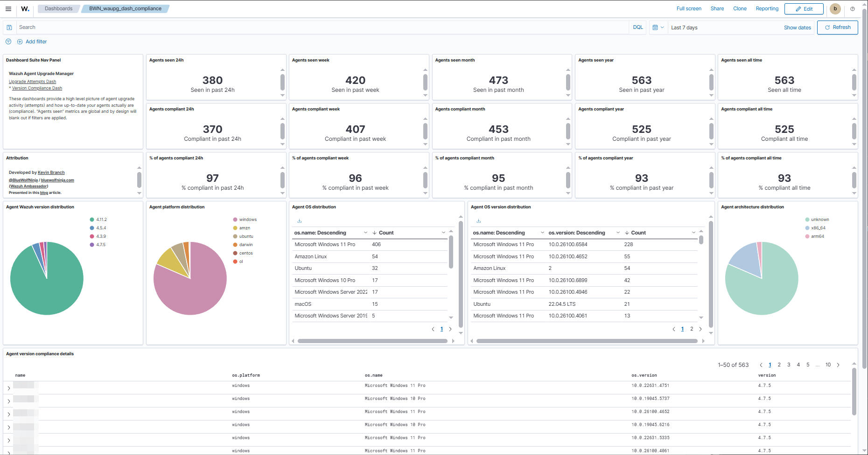This screenshot has width=868, height=455.
Task: Open the main navigation hamburger menu
Action: [8, 8]
